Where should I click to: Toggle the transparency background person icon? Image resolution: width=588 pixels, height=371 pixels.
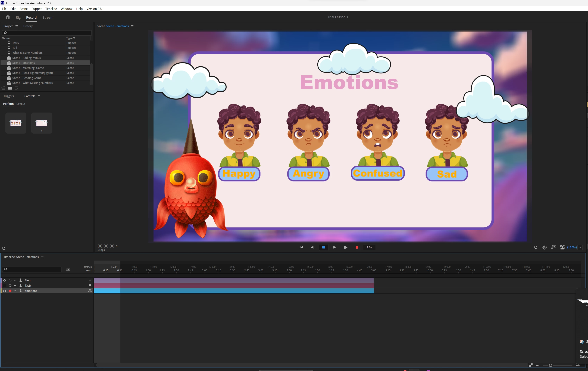click(562, 247)
